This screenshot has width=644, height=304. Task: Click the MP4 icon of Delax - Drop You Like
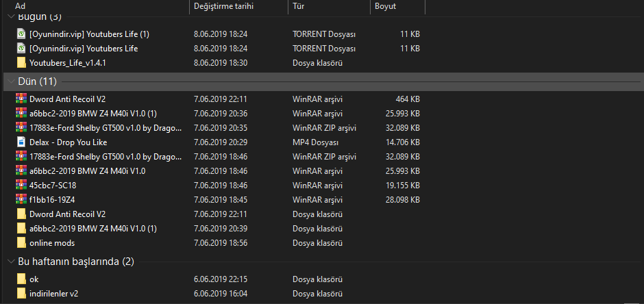[x=21, y=142]
